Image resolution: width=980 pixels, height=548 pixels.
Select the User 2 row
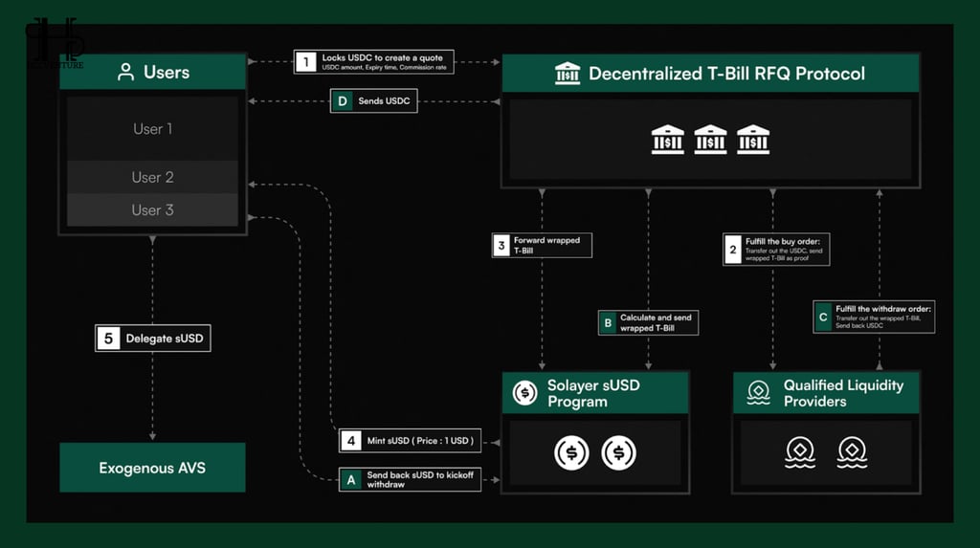point(152,178)
